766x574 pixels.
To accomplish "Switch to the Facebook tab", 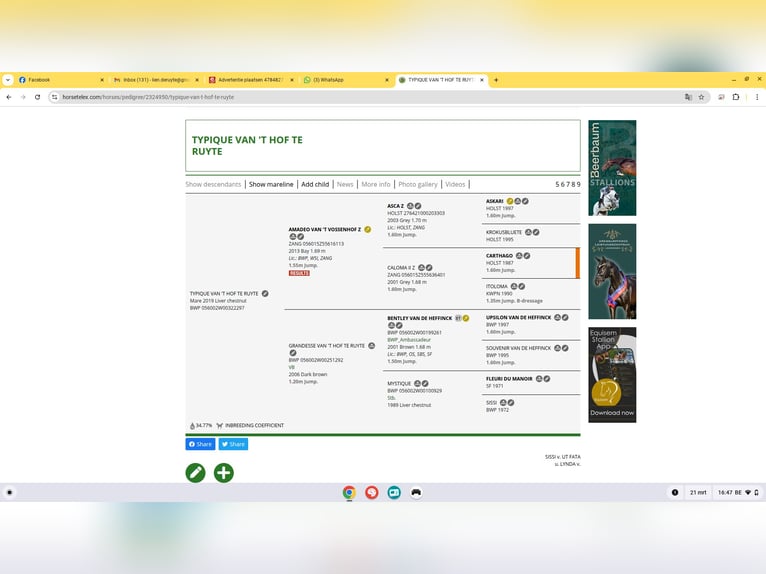I will tap(55, 80).
